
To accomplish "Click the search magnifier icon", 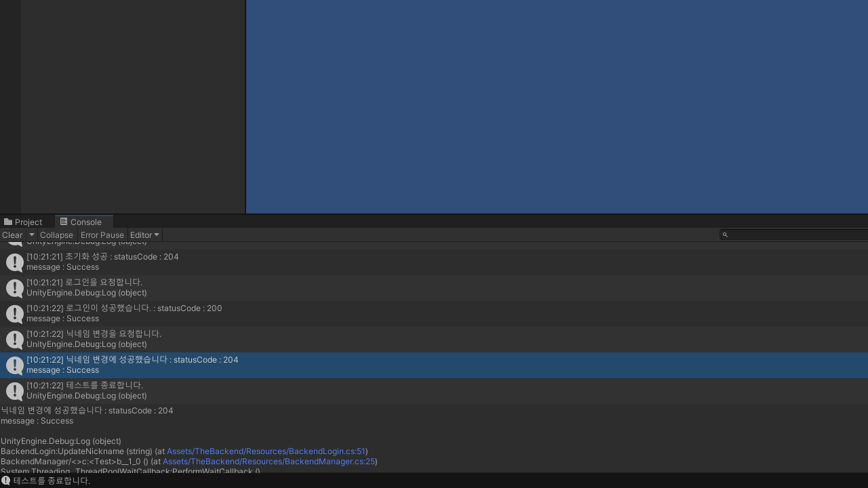I will (725, 235).
